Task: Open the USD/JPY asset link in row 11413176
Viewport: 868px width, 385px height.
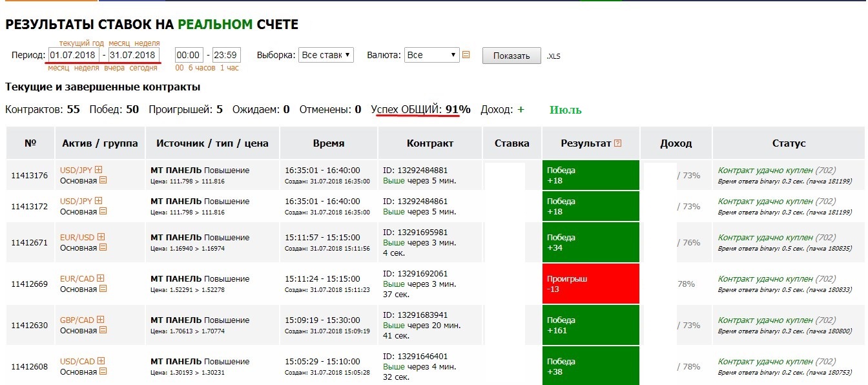Action: tap(76, 170)
